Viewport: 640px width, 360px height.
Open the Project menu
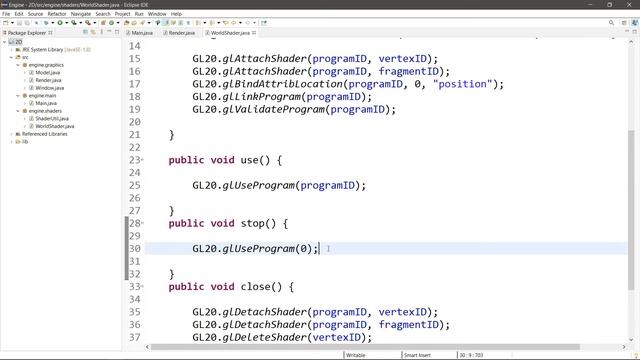pyautogui.click(x=122, y=14)
